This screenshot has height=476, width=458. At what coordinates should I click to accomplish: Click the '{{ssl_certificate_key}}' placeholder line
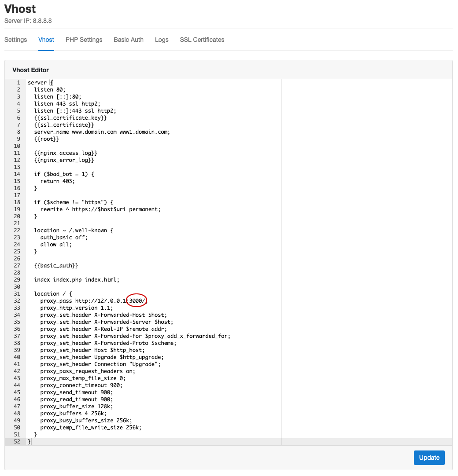[70, 118]
